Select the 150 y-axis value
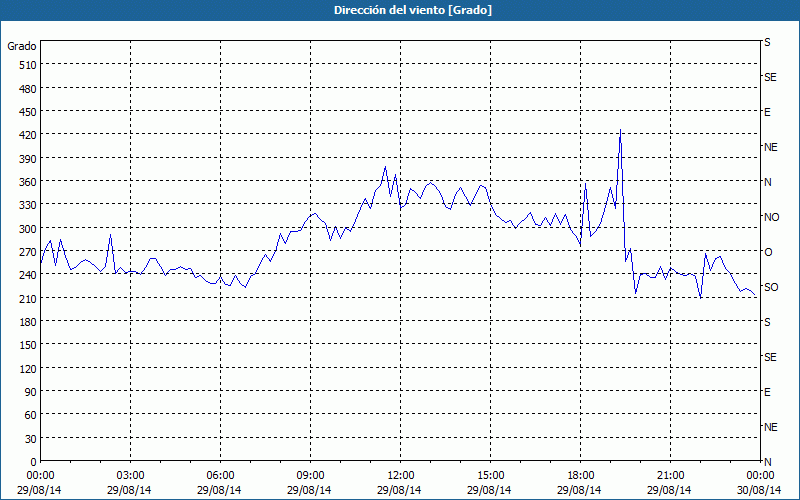 click(x=28, y=345)
